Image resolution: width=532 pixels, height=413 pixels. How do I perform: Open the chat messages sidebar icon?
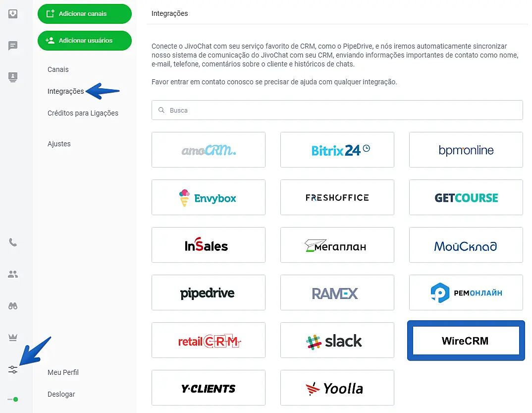tap(13, 46)
